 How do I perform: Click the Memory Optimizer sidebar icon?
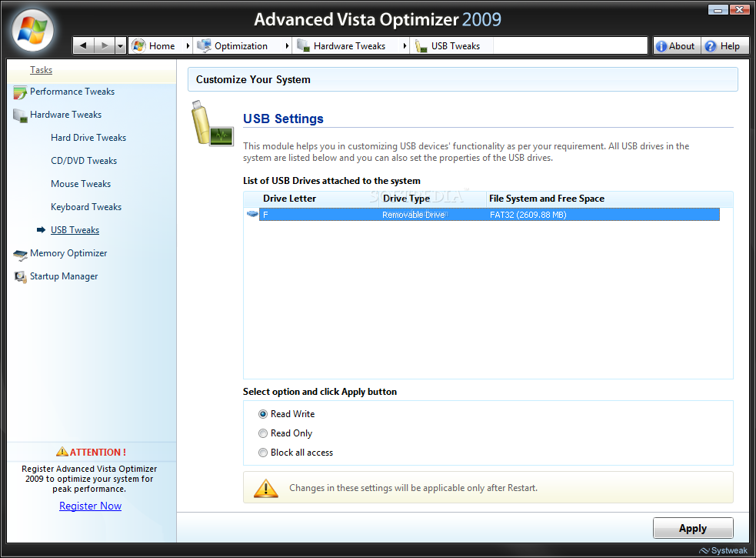(x=20, y=255)
